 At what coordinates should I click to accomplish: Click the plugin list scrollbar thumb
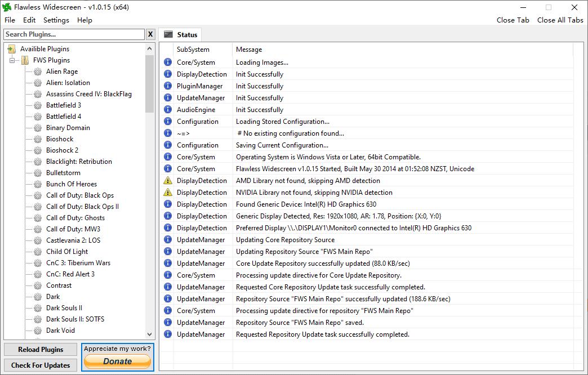[x=150, y=83]
